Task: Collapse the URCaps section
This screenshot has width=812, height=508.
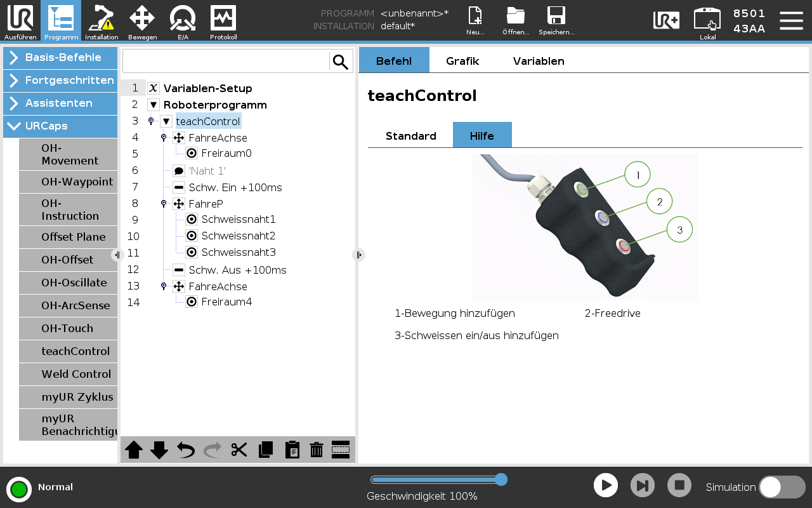Action: click(60, 126)
